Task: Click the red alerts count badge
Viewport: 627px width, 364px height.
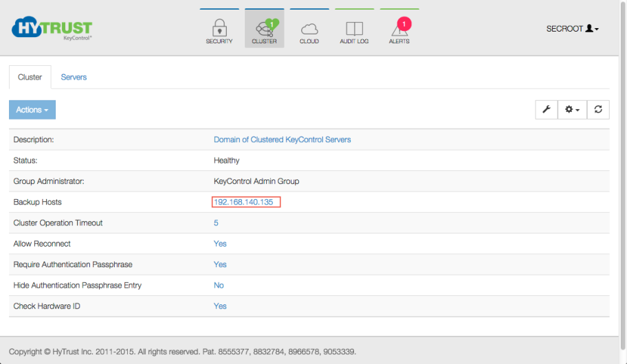Action: [404, 24]
